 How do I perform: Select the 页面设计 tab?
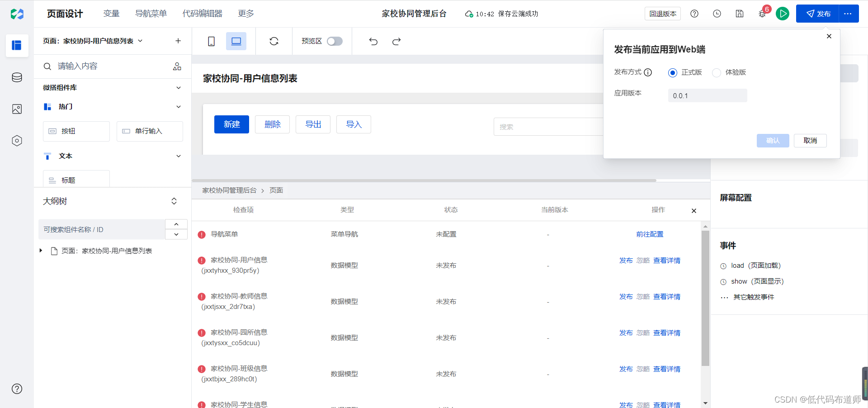point(65,14)
